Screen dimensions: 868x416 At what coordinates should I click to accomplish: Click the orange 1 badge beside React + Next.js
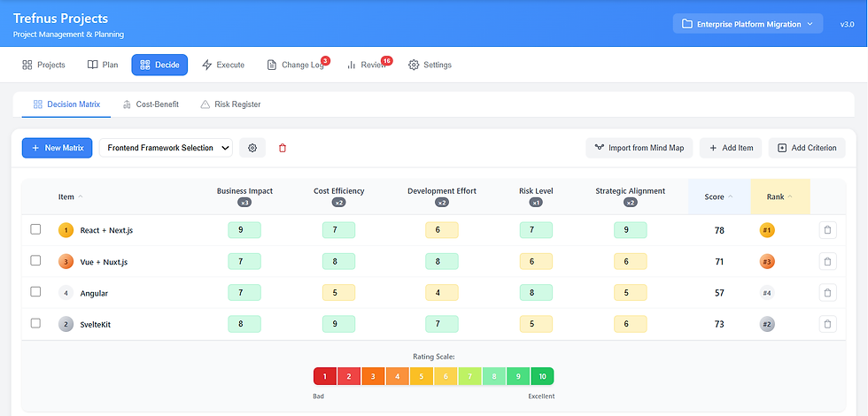coord(66,230)
